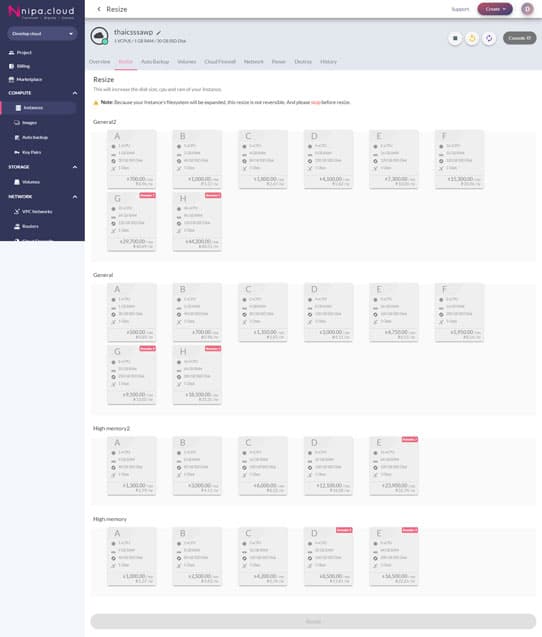Select the General plan C card

pos(263,312)
